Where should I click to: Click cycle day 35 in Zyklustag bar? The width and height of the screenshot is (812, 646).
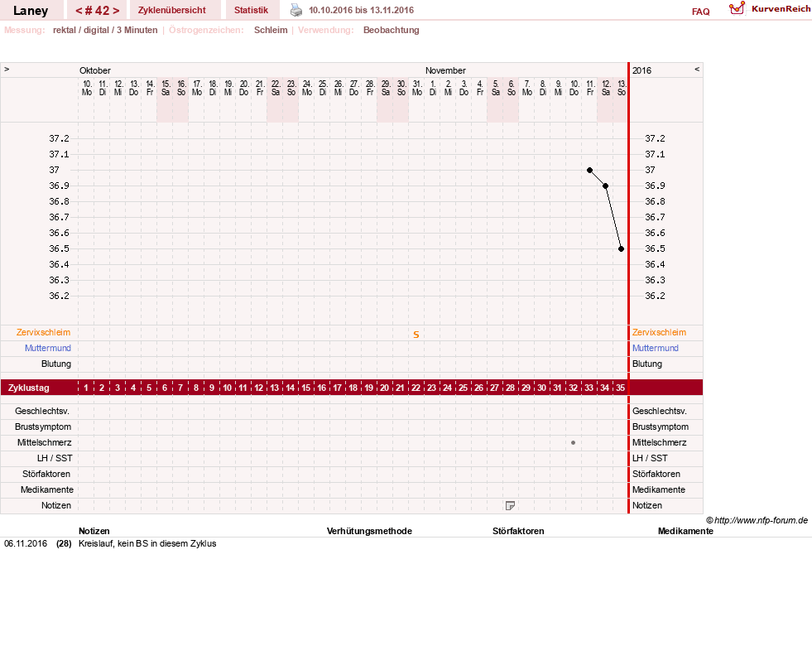pyautogui.click(x=620, y=388)
